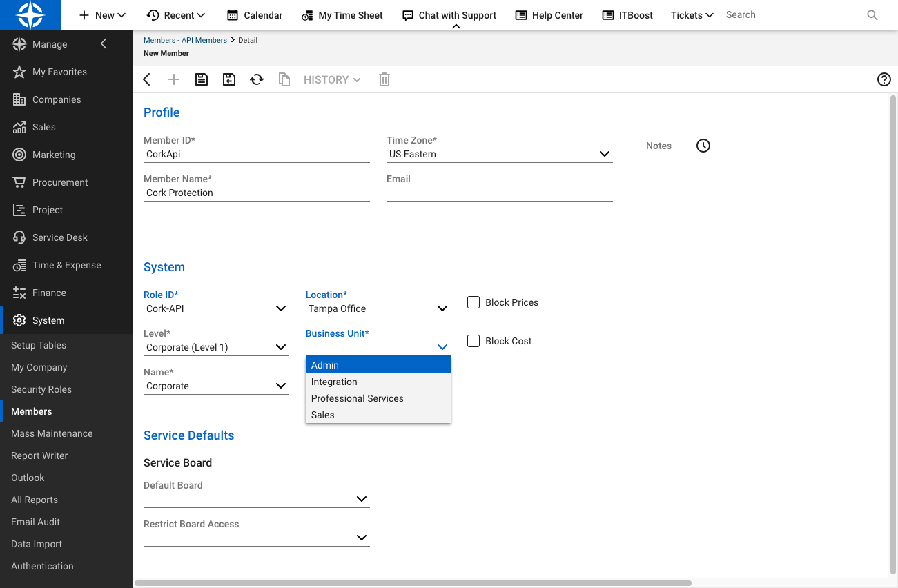Click into the Notes text area
Viewport: 898px width, 588px height.
[767, 193]
